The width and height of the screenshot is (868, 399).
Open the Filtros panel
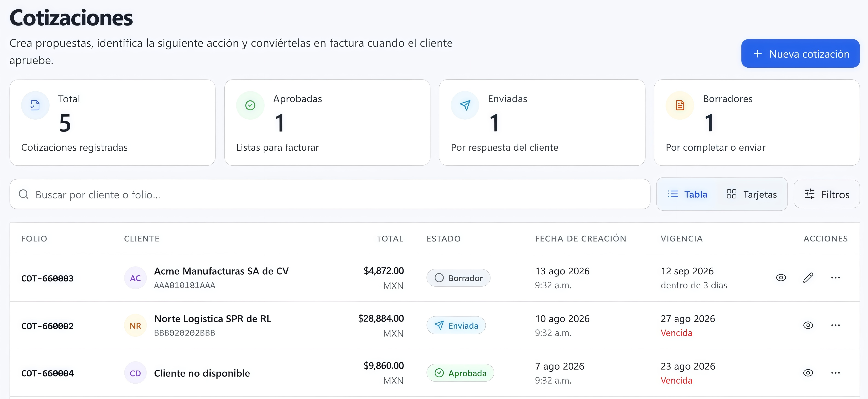(x=827, y=194)
